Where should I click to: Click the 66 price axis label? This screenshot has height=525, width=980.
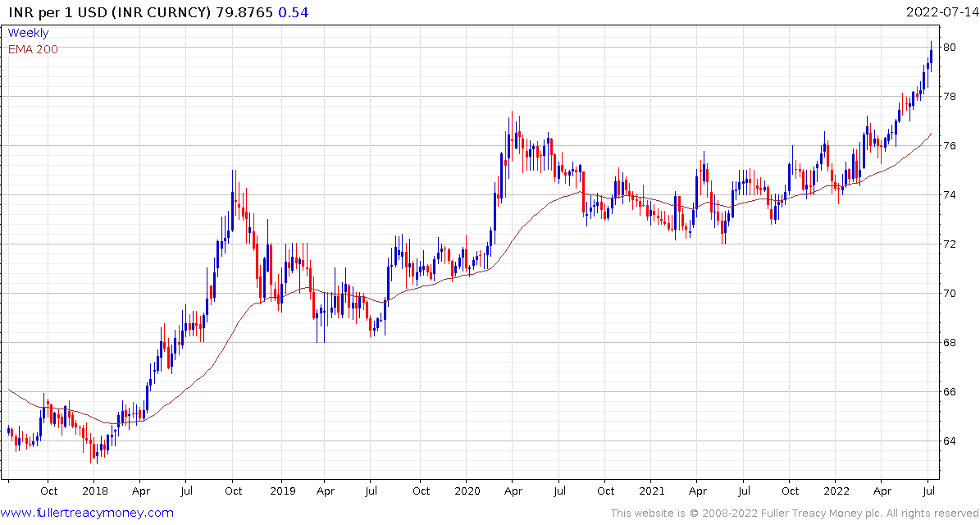(950, 392)
